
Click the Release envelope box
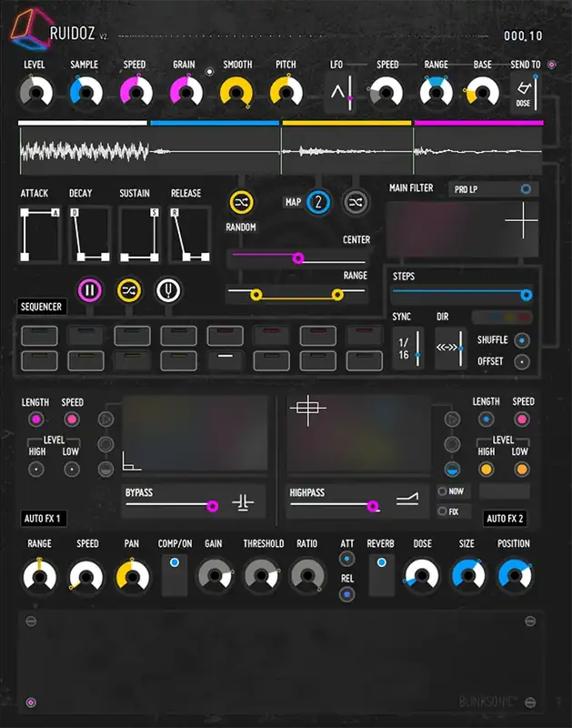(190, 235)
